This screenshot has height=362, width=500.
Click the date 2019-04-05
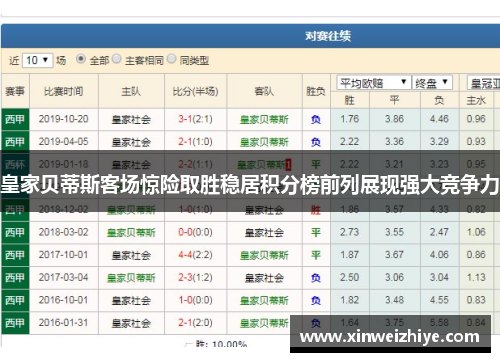pos(64,142)
